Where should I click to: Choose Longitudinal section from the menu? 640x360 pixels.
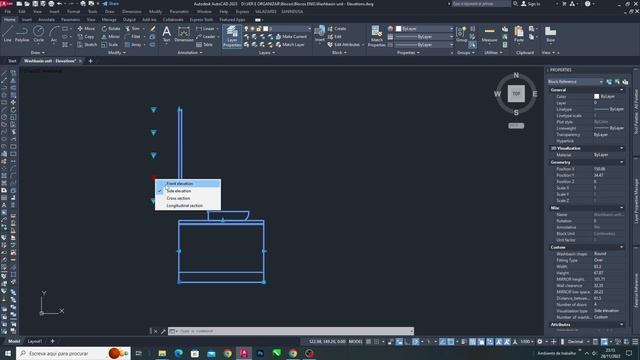(x=188, y=206)
